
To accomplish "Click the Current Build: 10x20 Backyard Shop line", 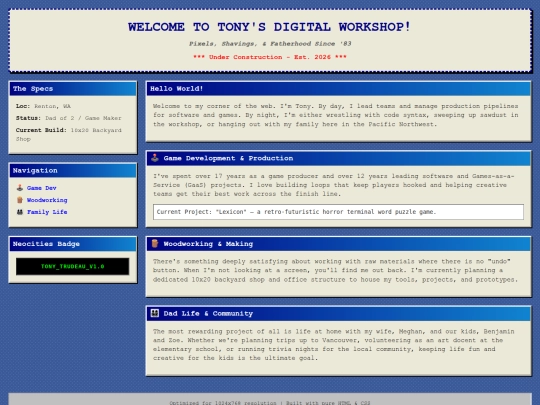I will (x=69, y=135).
